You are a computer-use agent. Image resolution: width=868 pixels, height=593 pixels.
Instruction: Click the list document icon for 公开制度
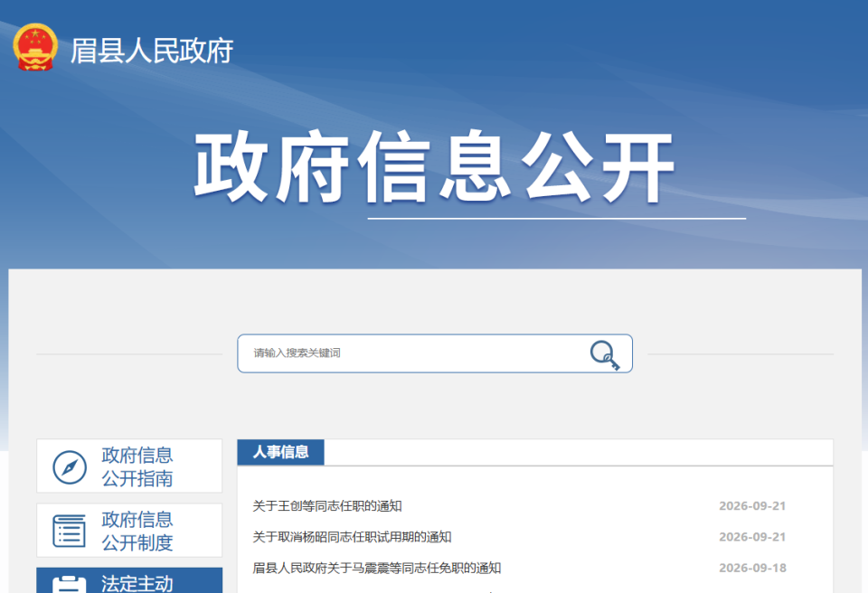pos(70,531)
